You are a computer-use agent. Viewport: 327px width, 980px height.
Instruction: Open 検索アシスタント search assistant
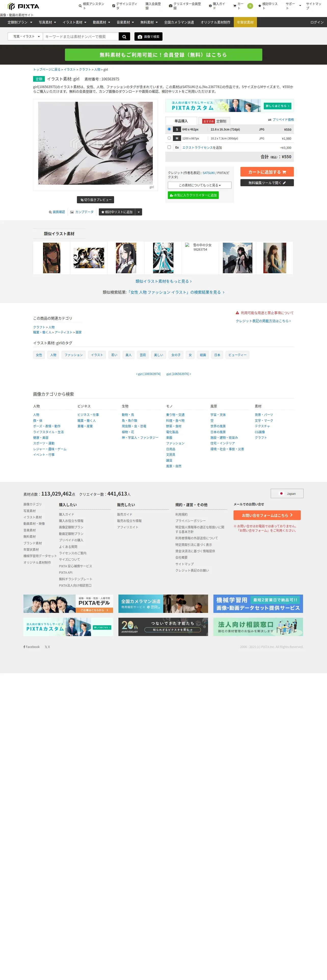pos(91,6)
